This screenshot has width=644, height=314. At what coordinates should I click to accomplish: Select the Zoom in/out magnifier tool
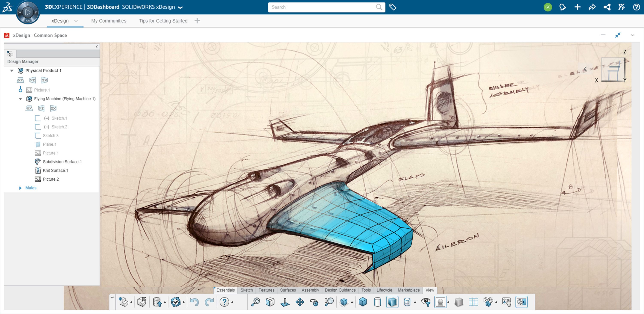[x=329, y=302]
